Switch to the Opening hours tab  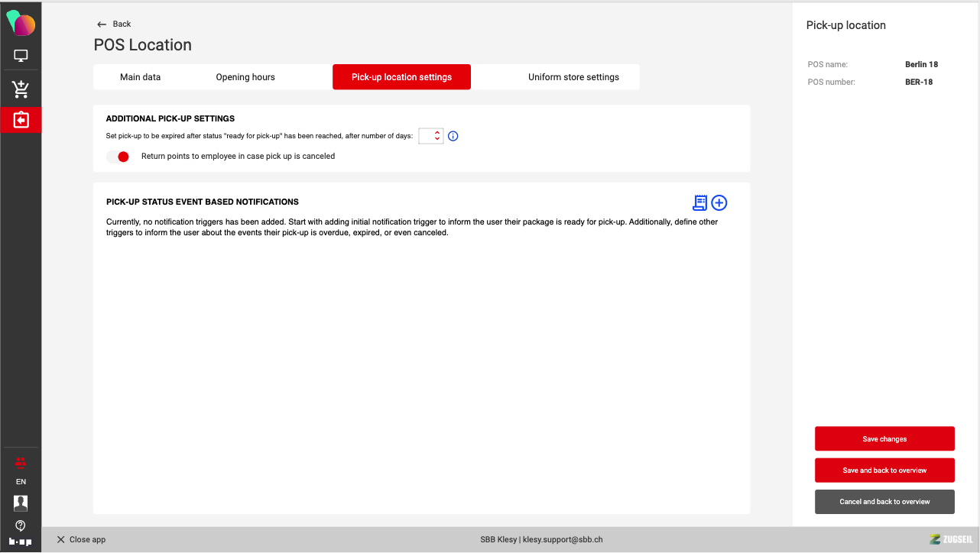point(245,77)
